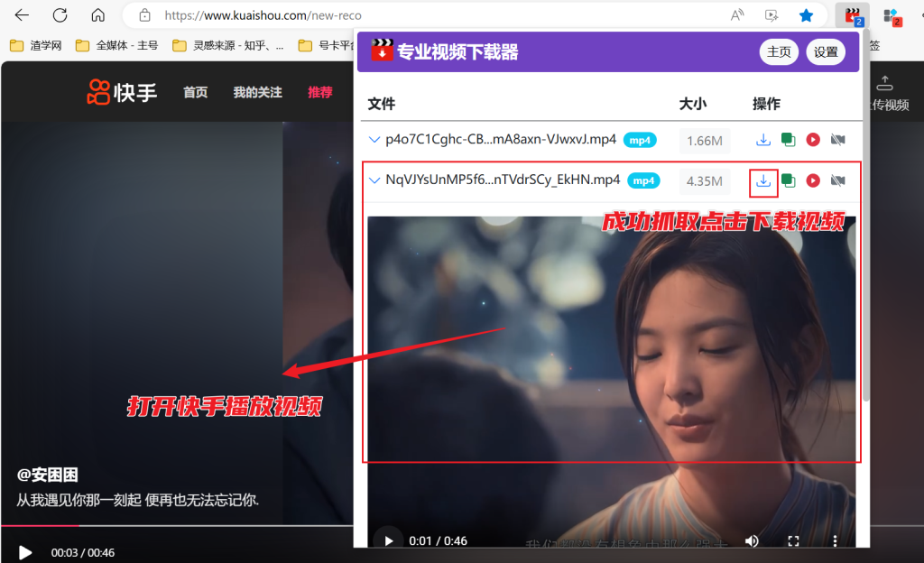The height and width of the screenshot is (563, 924).
Task: Switch to the 推荐 tab
Action: (320, 91)
